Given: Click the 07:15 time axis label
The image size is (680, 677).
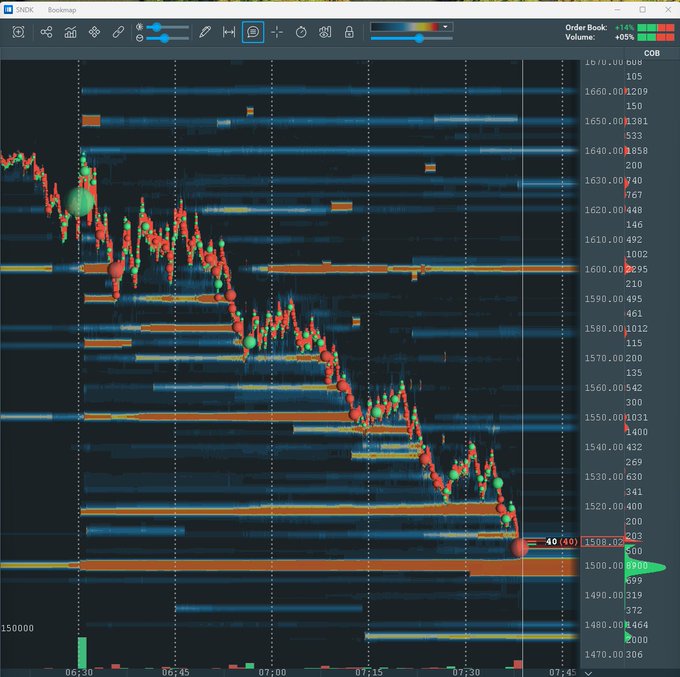Looking at the screenshot, I should click(369, 672).
